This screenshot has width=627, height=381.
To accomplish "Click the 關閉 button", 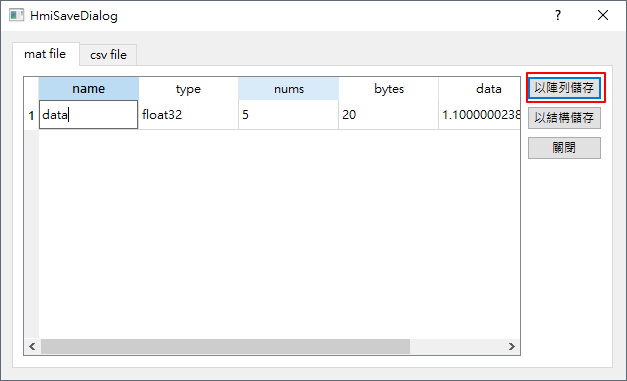I will click(x=564, y=148).
